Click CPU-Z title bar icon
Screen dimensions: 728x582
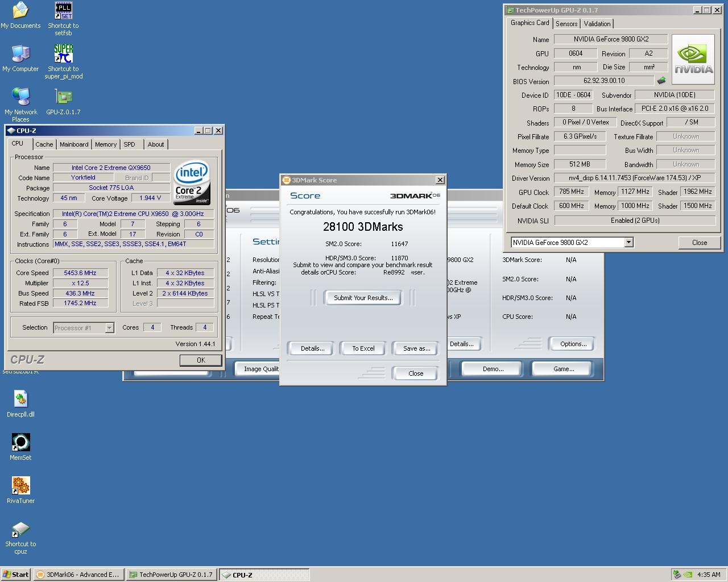click(11, 131)
